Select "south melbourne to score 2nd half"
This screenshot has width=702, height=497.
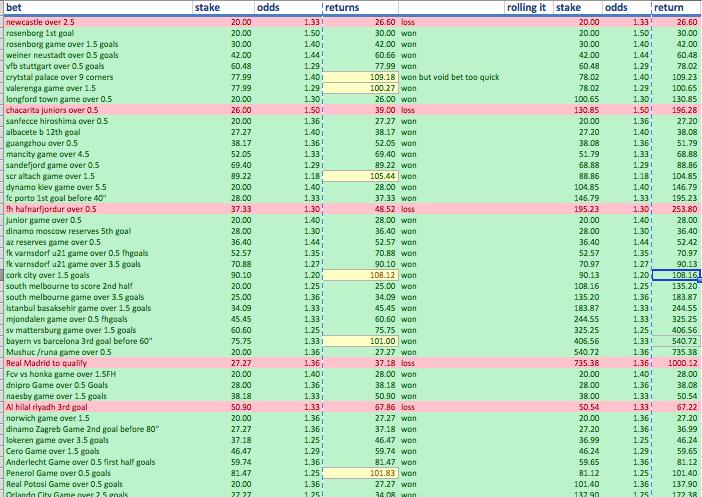coord(98,286)
